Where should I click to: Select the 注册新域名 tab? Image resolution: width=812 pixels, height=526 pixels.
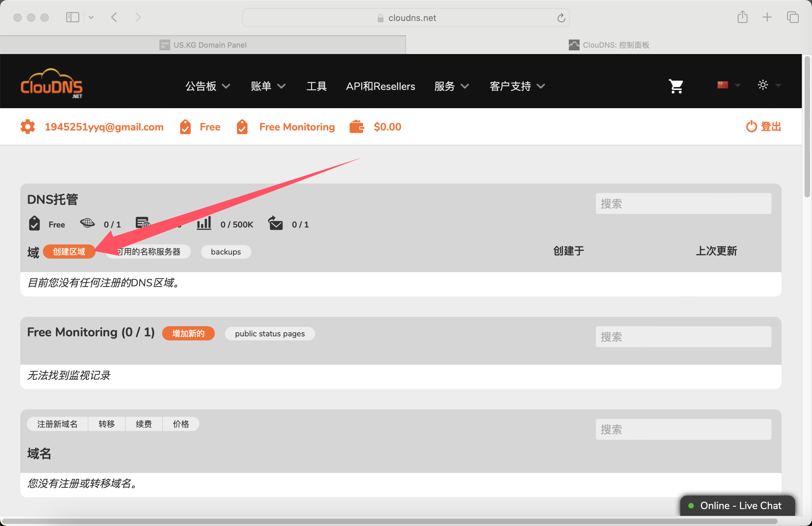57,424
